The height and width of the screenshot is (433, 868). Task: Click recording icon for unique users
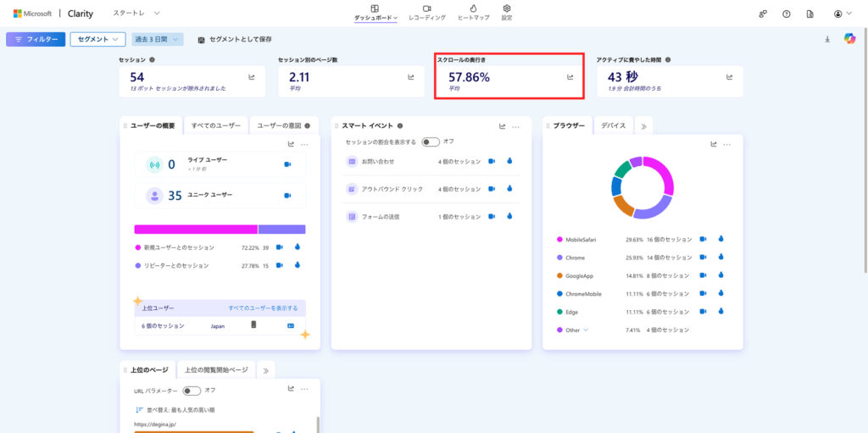pyautogui.click(x=287, y=196)
